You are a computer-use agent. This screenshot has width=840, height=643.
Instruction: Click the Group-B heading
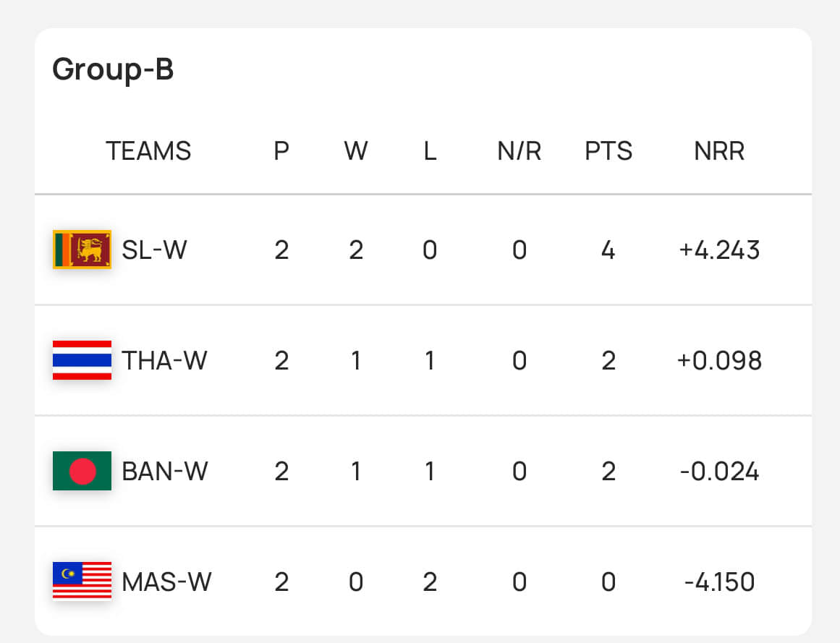coord(113,70)
